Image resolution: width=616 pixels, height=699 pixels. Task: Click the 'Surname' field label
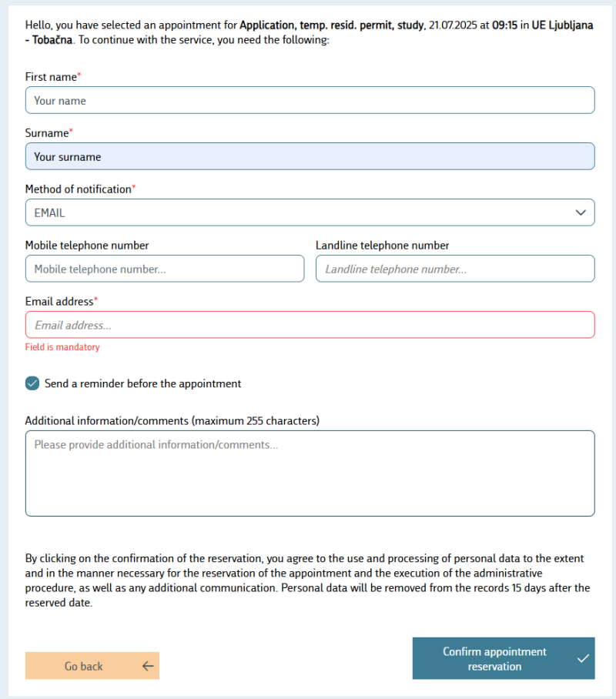pos(47,133)
